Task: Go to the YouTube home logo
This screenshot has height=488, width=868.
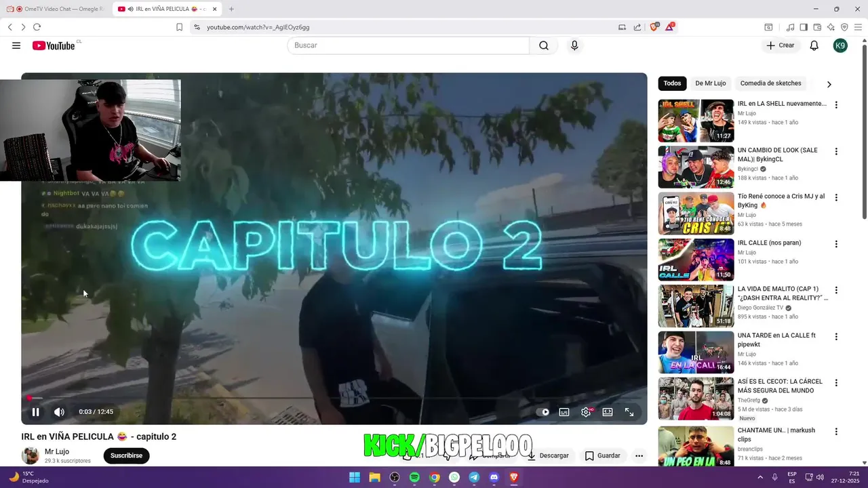Action: 54,45
